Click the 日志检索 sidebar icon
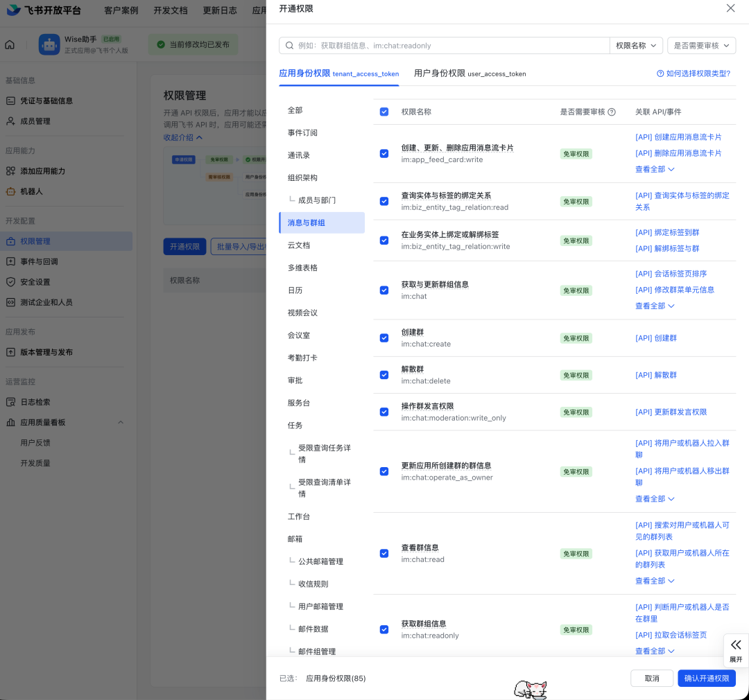Viewport: 749px width, 700px height. [x=10, y=402]
